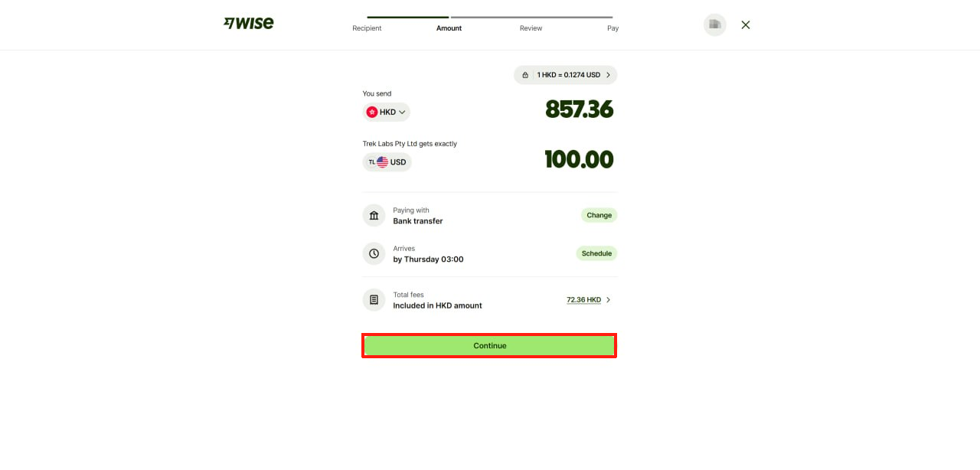Click the Wise logo
This screenshot has height=470, width=980.
[248, 23]
